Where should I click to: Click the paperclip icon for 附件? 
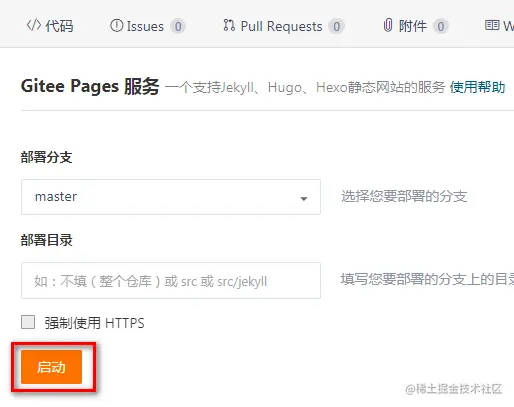click(388, 25)
